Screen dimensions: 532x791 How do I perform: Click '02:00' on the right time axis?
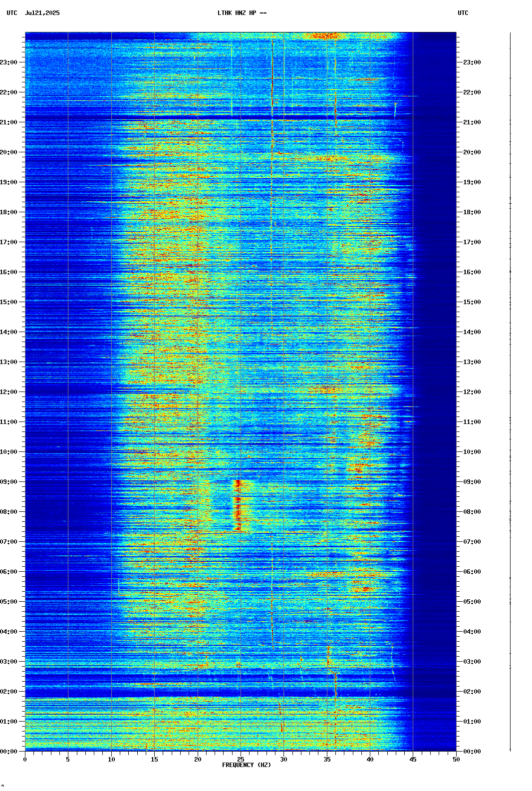tap(472, 692)
